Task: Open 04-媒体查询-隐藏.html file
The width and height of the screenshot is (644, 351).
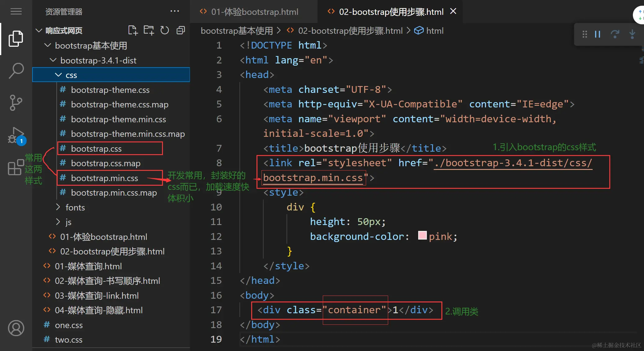Action: [x=111, y=310]
